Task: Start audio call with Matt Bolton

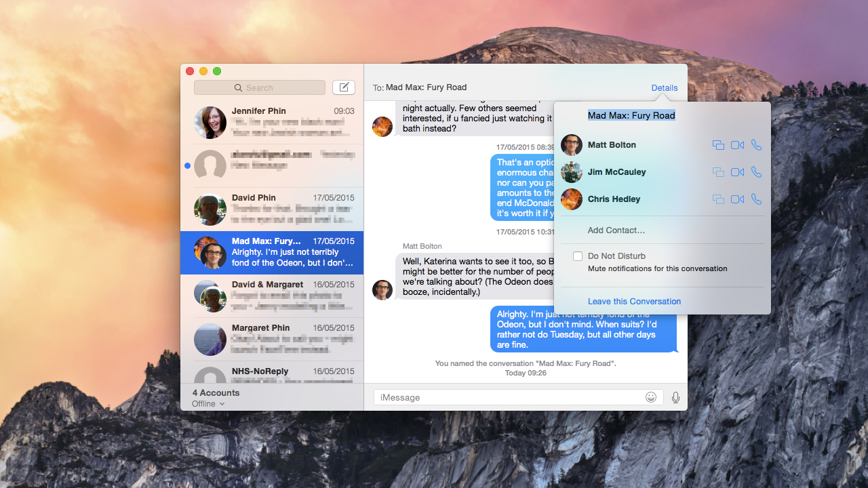Action: point(757,145)
